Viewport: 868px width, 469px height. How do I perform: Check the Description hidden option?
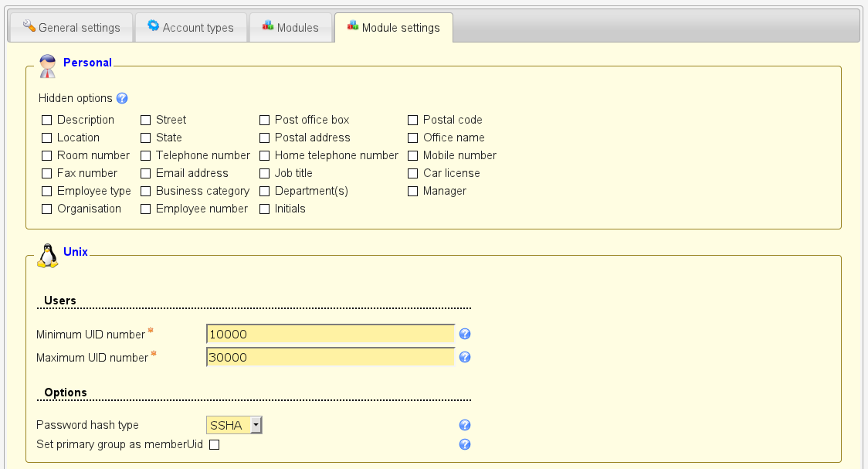pyautogui.click(x=47, y=120)
